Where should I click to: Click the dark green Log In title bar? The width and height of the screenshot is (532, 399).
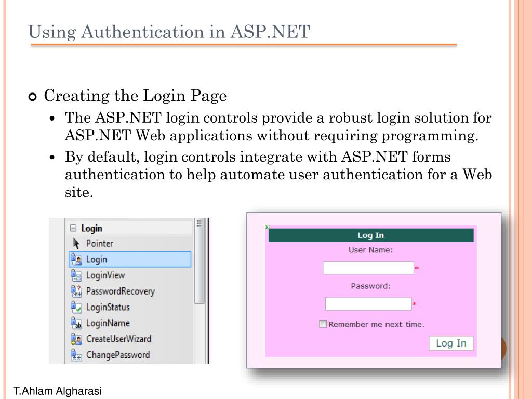point(371,235)
